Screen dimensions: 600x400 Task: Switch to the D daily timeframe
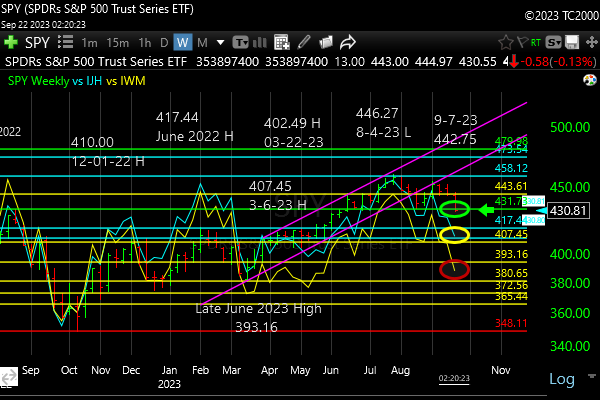(x=162, y=43)
